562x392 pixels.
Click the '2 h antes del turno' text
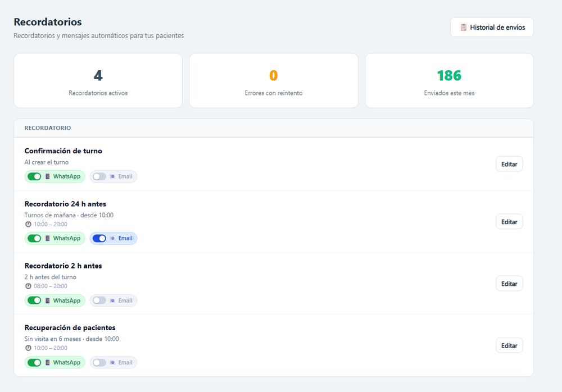(50, 277)
